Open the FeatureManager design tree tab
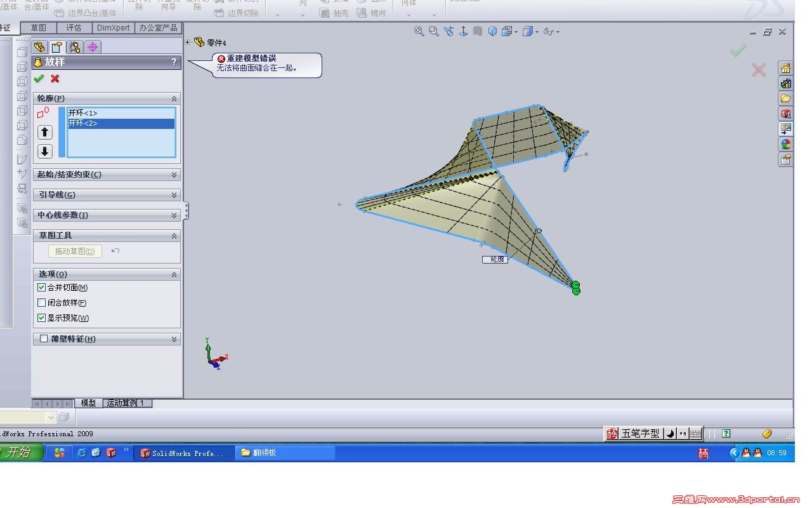The width and height of the screenshot is (812, 508). click(39, 47)
